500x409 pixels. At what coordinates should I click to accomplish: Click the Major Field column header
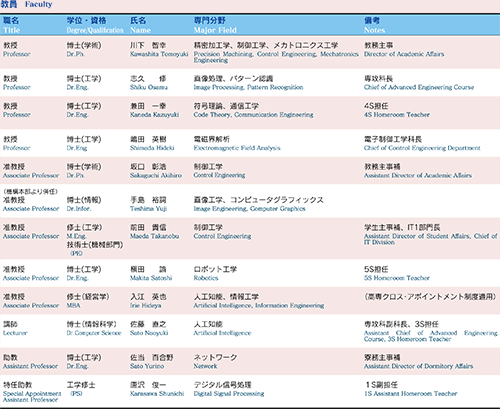pos(215,30)
